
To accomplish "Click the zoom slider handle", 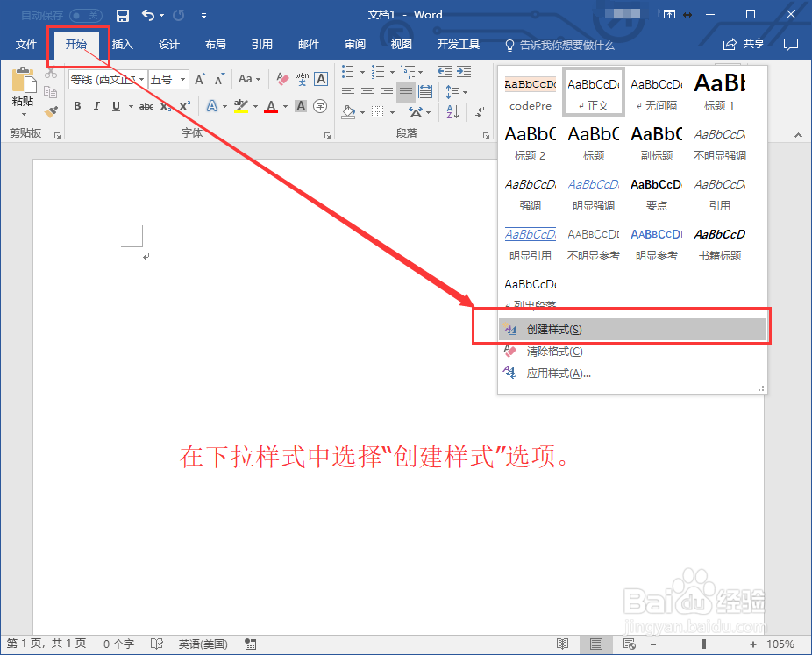I will [704, 644].
